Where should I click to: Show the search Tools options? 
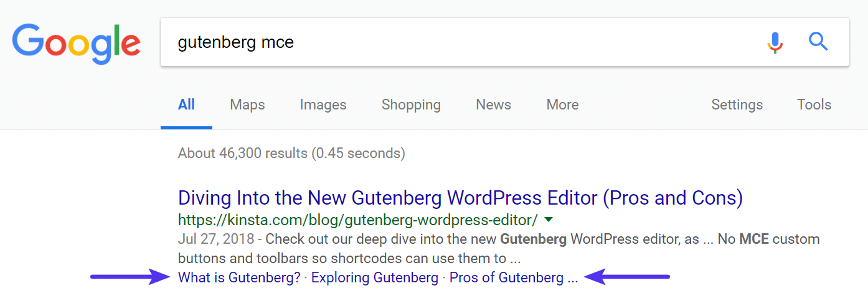pyautogui.click(x=814, y=105)
